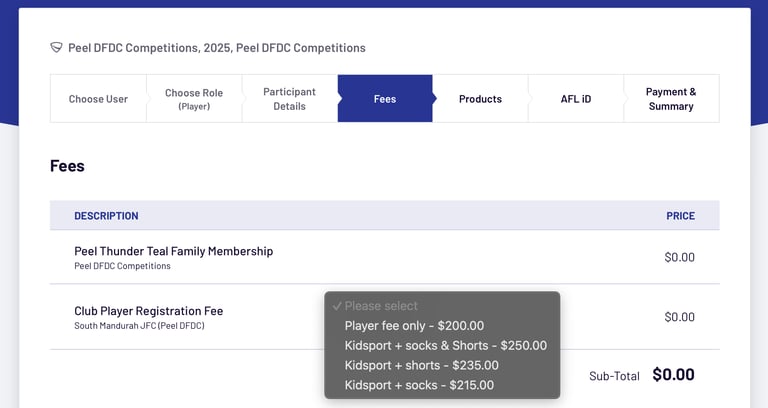
Task: Click the PRICE column header
Action: [680, 216]
